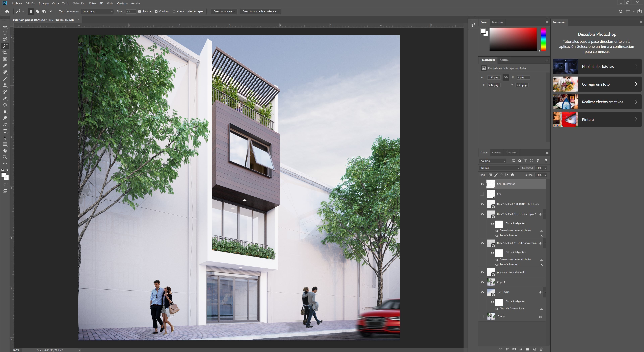Open the Tam. de muestra dropdown
This screenshot has height=352, width=644.
tap(97, 12)
